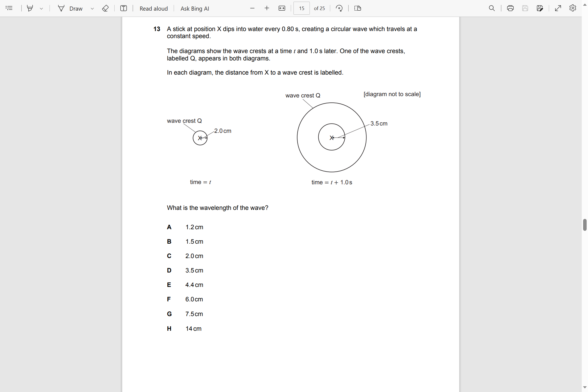Click the Save as icon
588x392 pixels.
click(540, 8)
